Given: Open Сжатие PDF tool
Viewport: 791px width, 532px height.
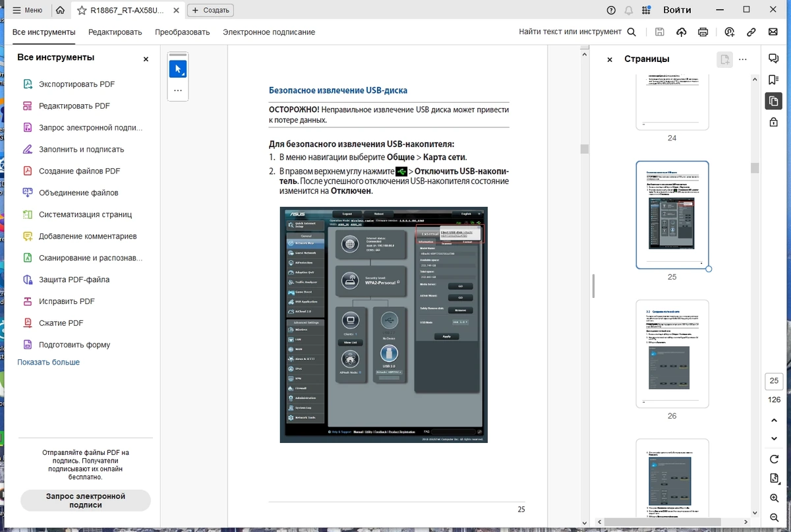Looking at the screenshot, I should click(x=61, y=324).
